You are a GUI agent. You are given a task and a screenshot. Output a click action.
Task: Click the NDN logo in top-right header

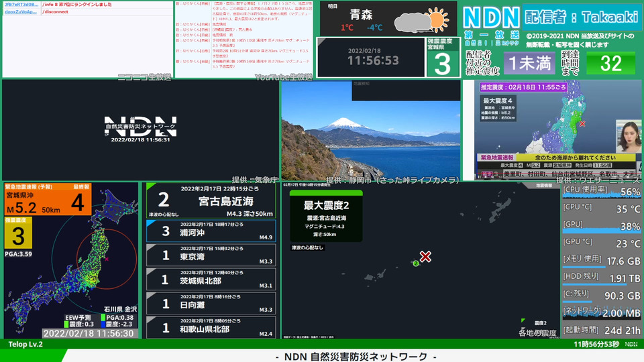point(491,18)
